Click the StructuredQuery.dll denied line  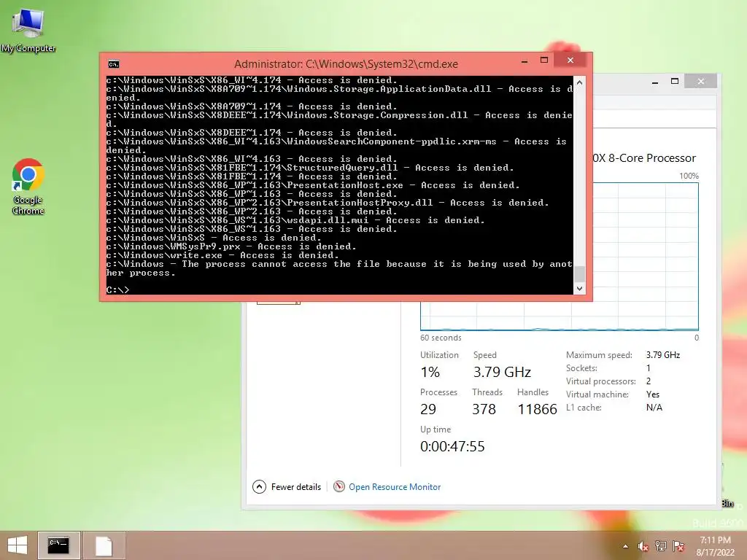[310, 168]
